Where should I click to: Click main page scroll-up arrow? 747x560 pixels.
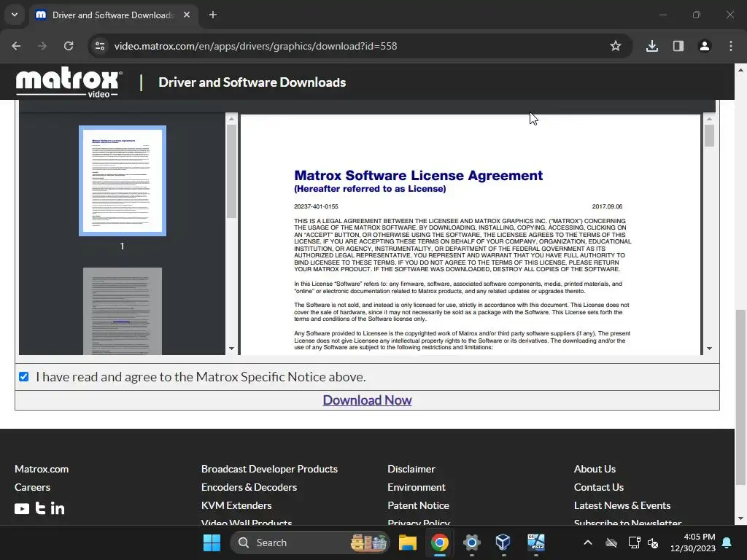(740, 70)
